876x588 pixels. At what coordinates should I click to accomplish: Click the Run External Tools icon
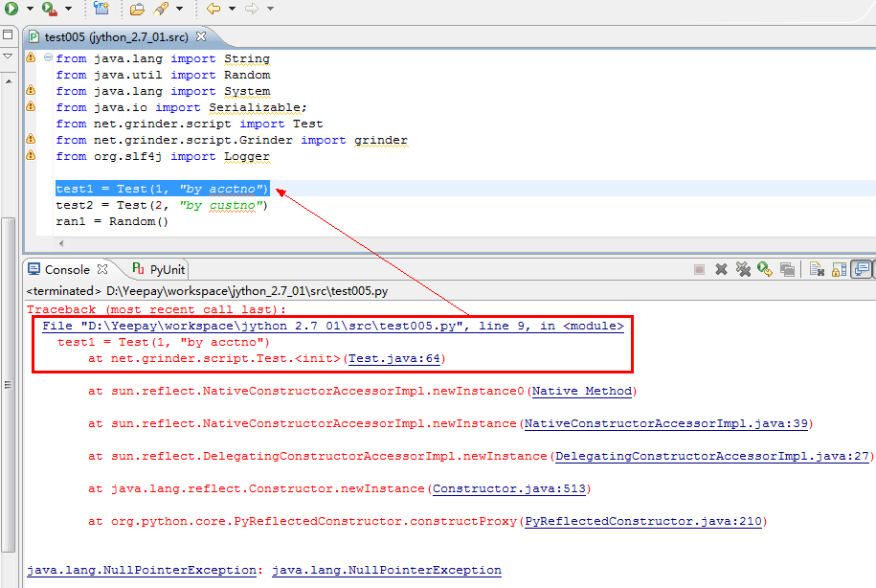click(x=47, y=8)
